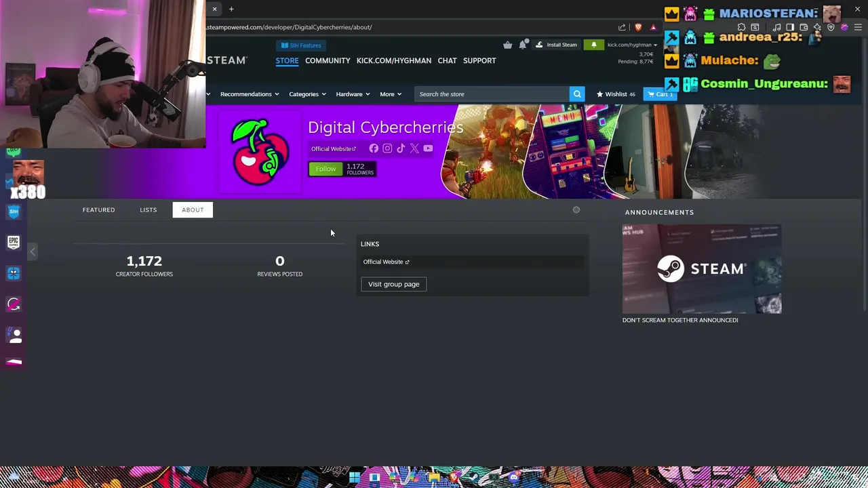The height and width of the screenshot is (488, 868).
Task: Open the CHAT menu item
Action: coord(447,60)
